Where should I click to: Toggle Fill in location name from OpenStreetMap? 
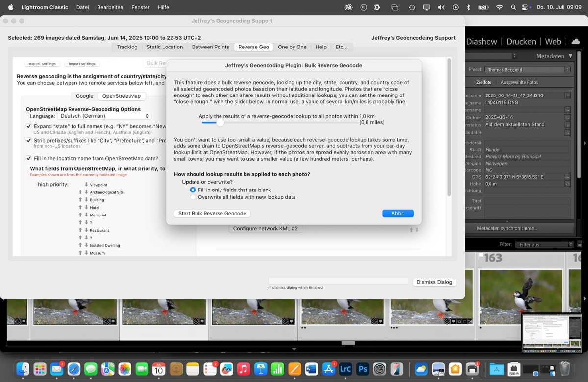click(x=29, y=158)
